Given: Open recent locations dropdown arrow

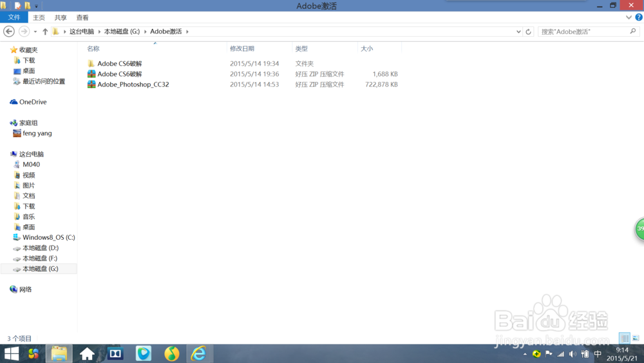Looking at the screenshot, I should coord(35,32).
